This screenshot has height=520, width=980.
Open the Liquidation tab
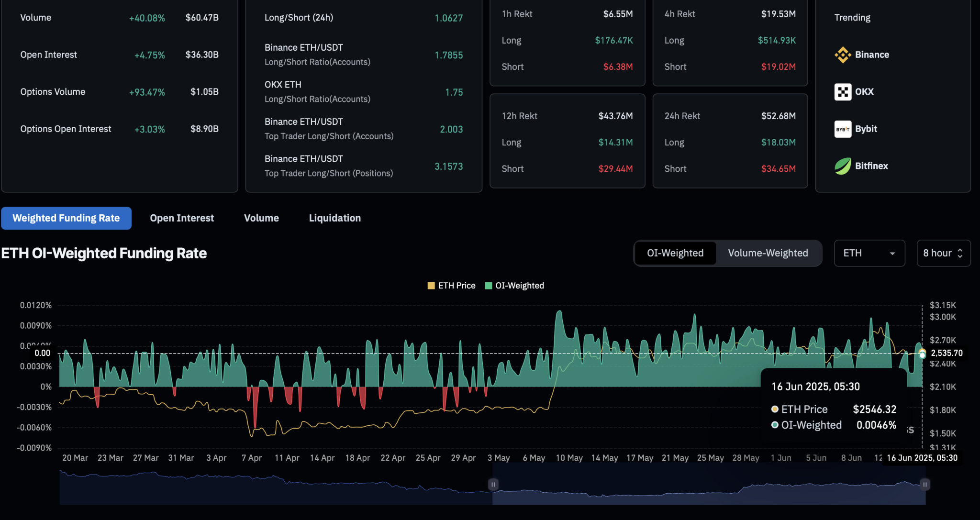click(x=334, y=218)
